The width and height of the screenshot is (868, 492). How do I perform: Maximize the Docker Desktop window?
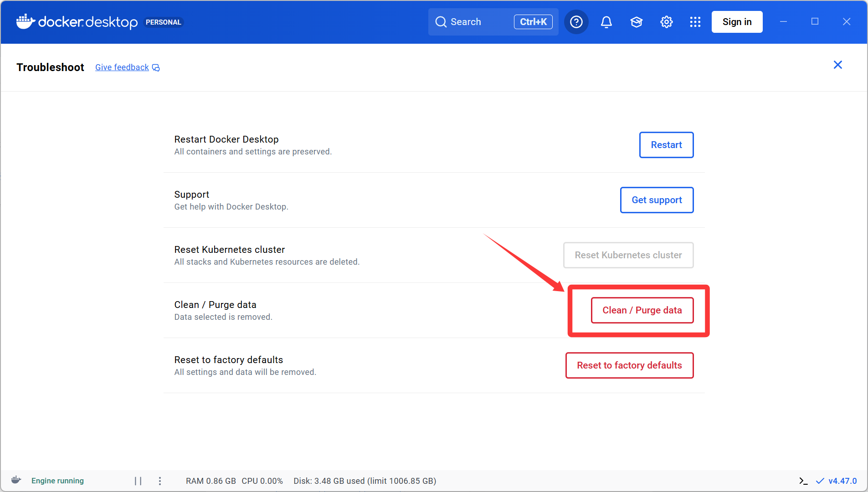click(815, 21)
